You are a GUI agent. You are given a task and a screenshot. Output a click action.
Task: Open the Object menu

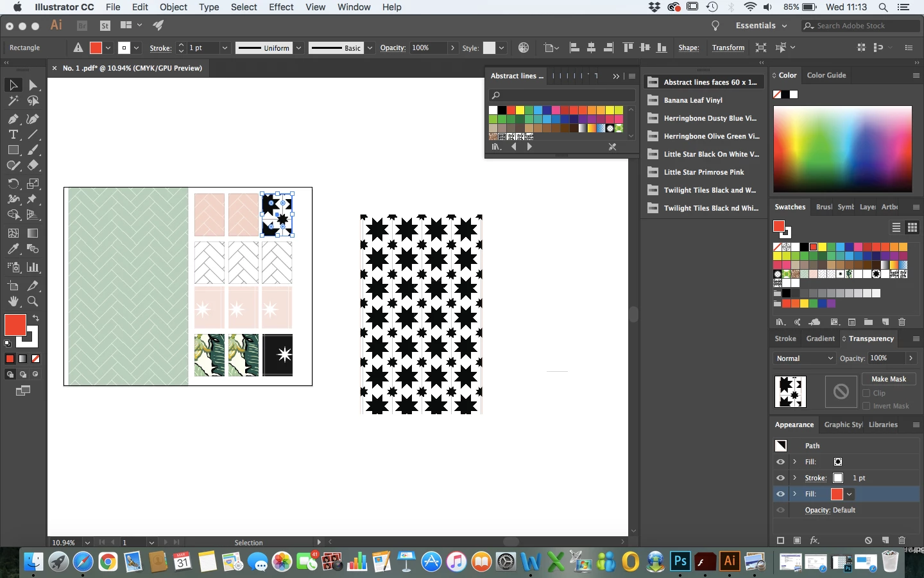(x=173, y=7)
